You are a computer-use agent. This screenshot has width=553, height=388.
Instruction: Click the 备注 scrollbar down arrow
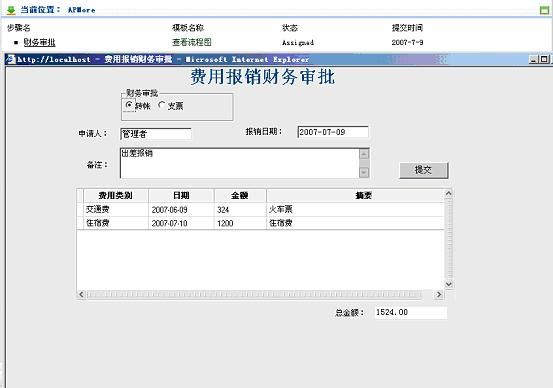coord(364,172)
